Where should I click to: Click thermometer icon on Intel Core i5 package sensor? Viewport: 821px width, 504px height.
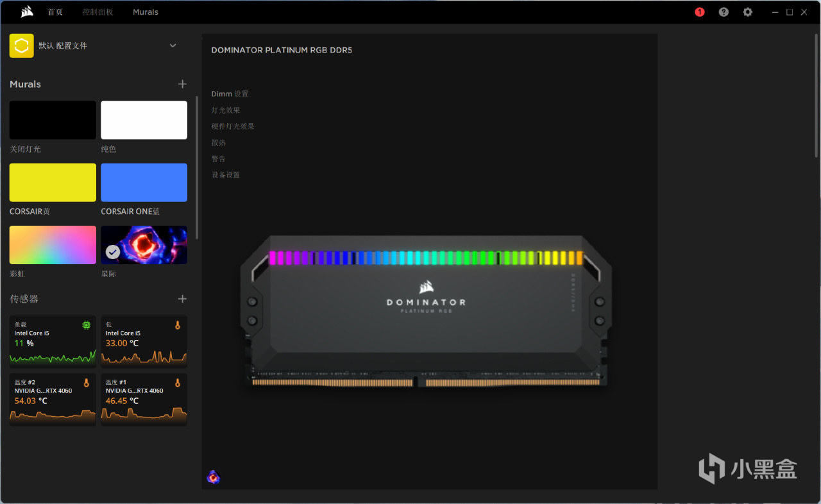tap(178, 326)
